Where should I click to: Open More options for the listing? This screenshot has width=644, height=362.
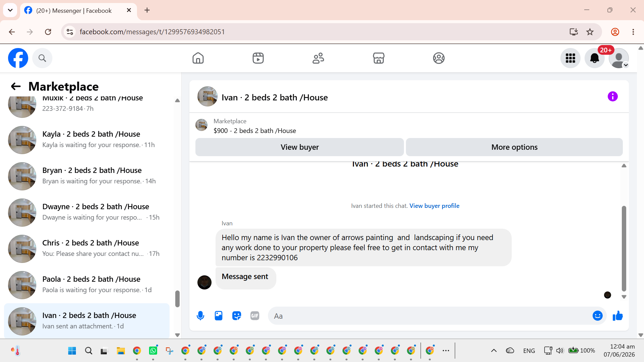pos(514,147)
